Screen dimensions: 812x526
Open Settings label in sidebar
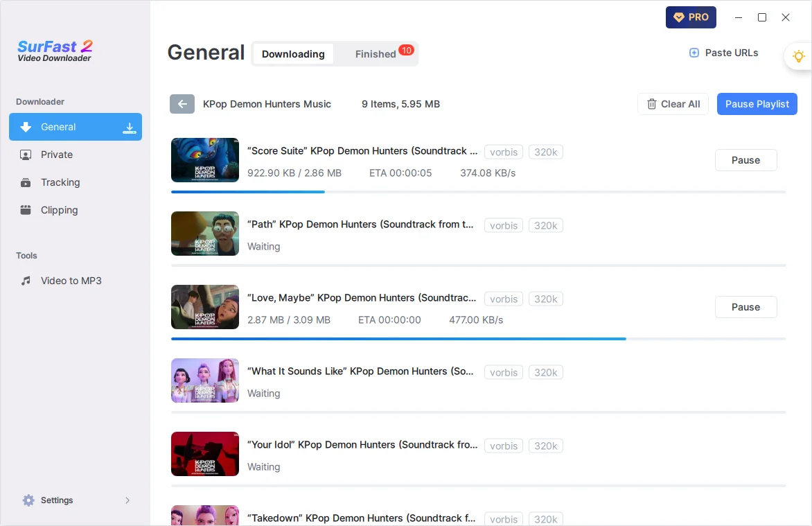pyautogui.click(x=57, y=500)
